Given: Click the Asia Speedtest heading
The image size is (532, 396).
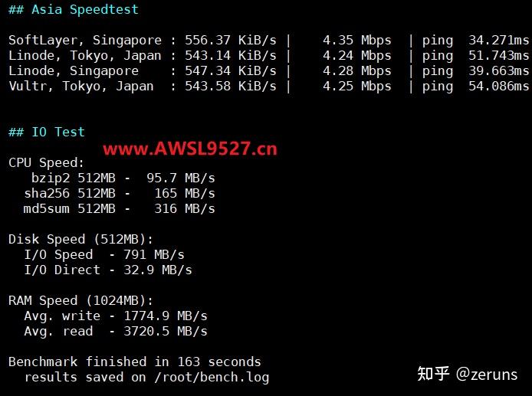Looking at the screenshot, I should [74, 10].
